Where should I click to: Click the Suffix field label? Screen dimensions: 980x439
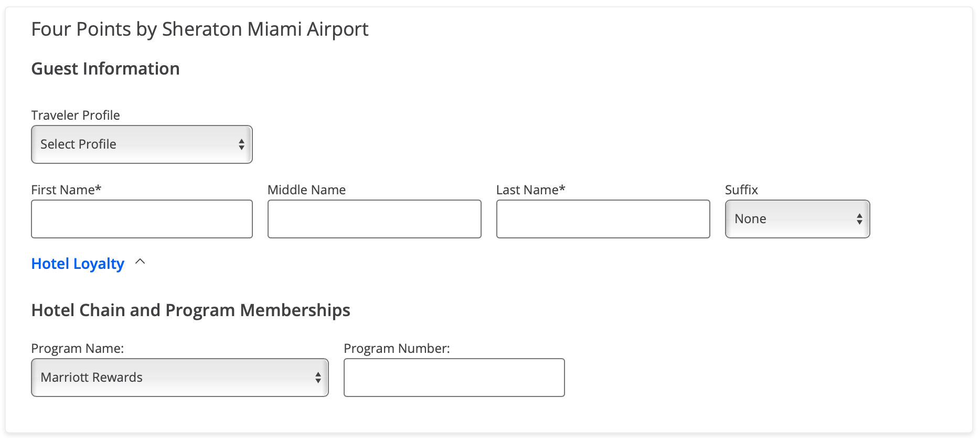click(x=741, y=190)
